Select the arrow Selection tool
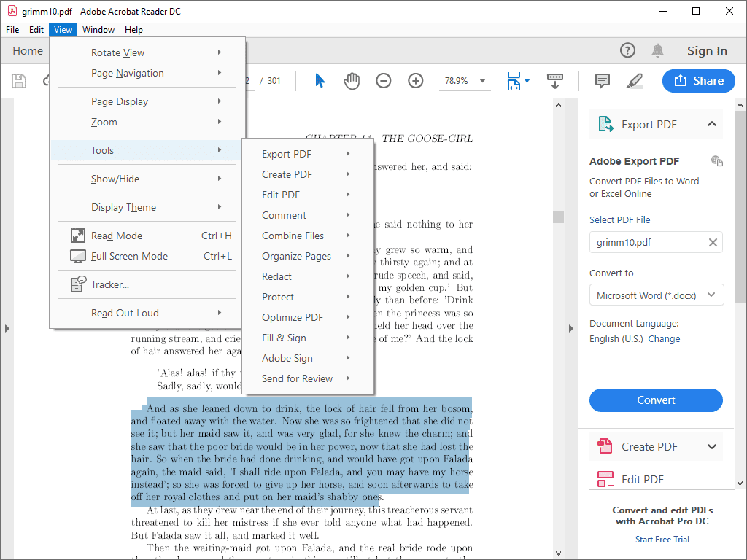The height and width of the screenshot is (560, 747). (x=320, y=81)
